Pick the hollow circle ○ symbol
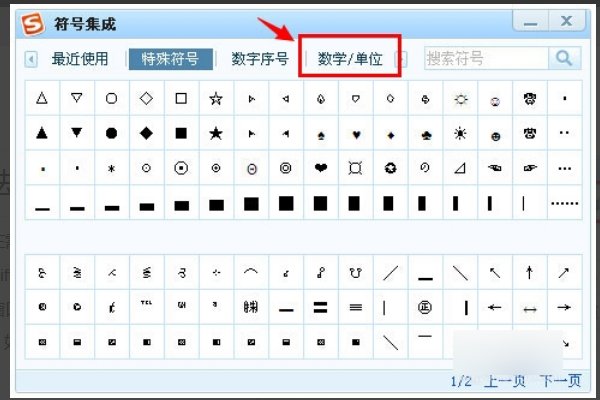The height and width of the screenshot is (400, 600). tap(112, 98)
